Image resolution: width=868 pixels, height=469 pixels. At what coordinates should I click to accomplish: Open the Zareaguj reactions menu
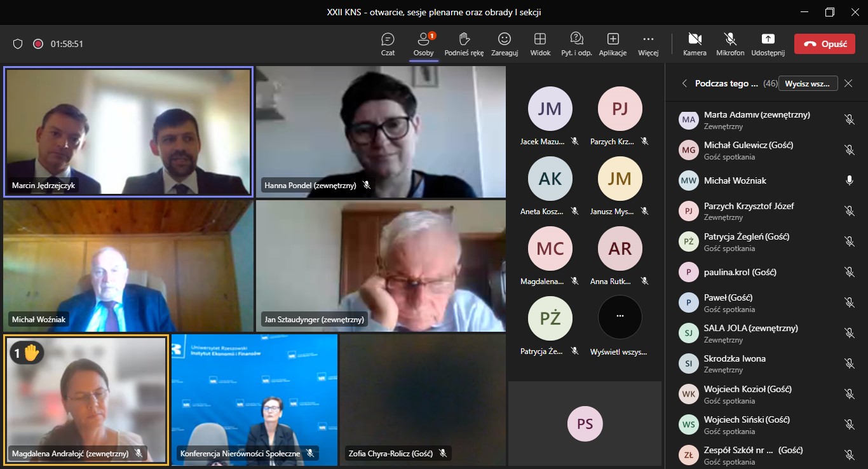point(505,43)
